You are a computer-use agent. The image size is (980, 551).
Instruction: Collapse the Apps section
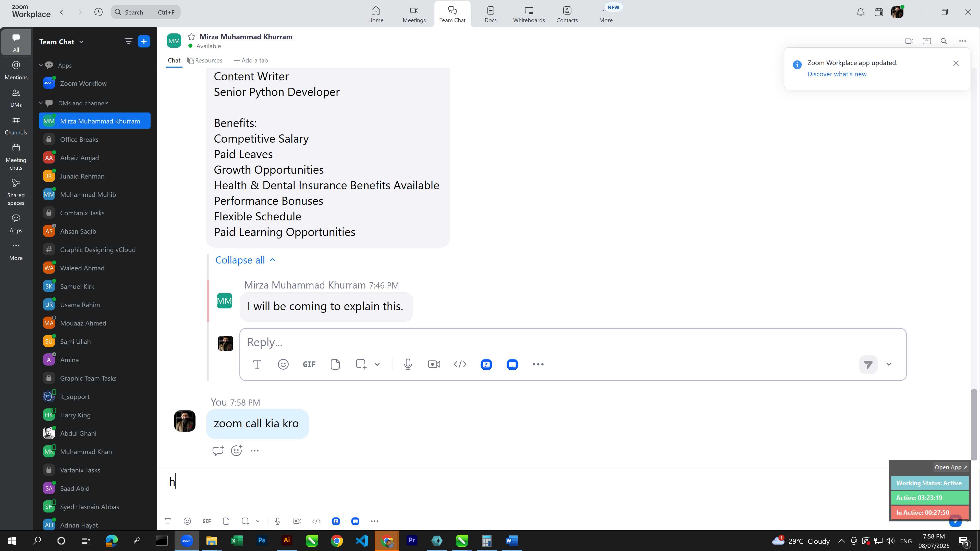point(41,65)
